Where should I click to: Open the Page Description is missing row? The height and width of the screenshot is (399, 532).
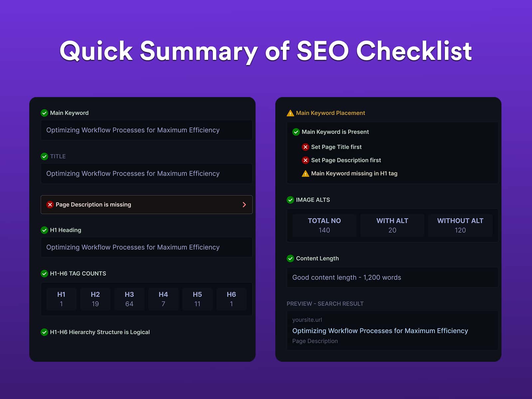coord(147,204)
